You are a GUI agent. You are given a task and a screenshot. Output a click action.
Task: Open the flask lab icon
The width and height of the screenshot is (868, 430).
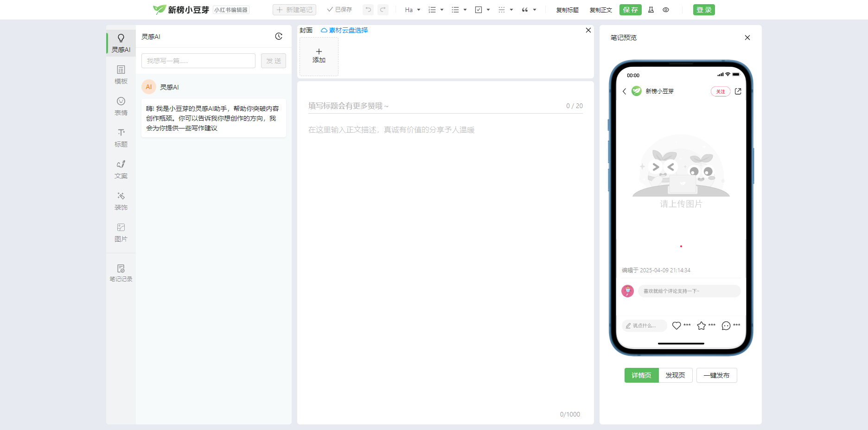click(x=651, y=10)
